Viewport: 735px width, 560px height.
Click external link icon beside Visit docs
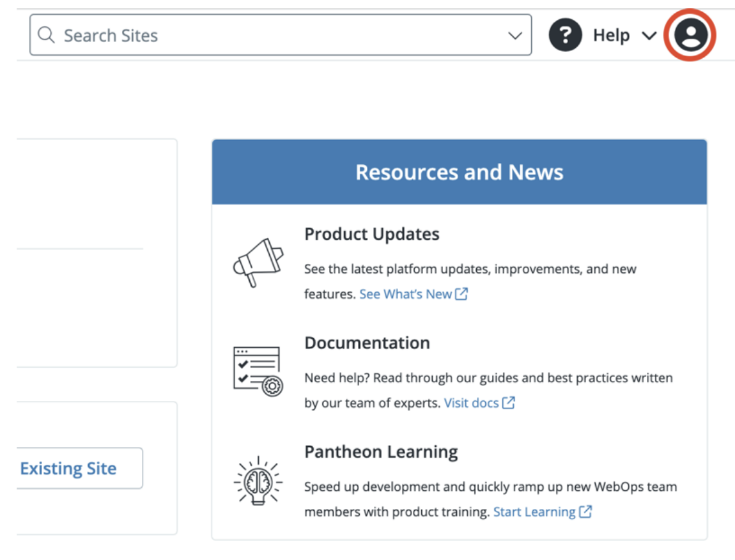[508, 403]
